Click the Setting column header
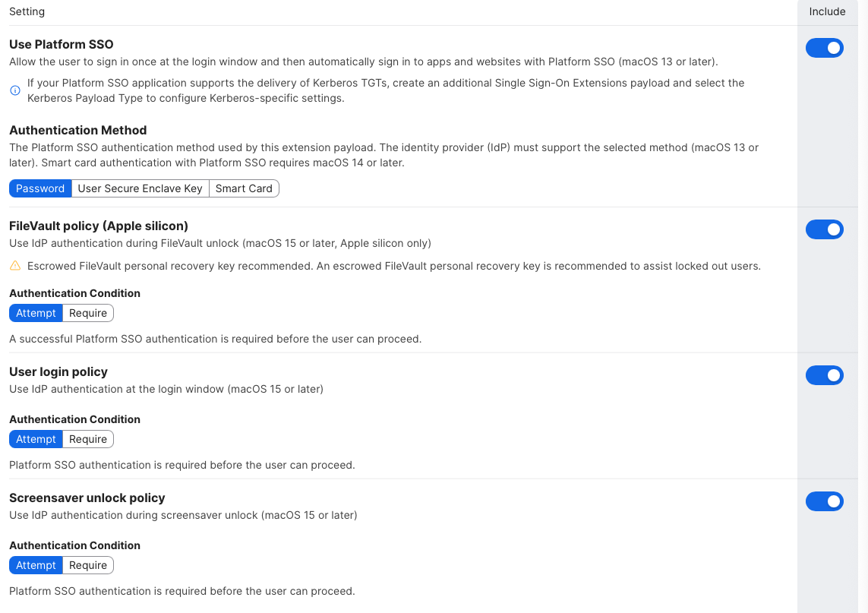 pyautogui.click(x=27, y=11)
